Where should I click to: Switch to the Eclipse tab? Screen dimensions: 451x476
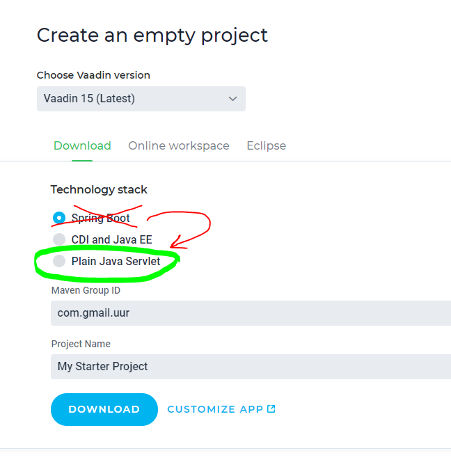click(x=266, y=145)
